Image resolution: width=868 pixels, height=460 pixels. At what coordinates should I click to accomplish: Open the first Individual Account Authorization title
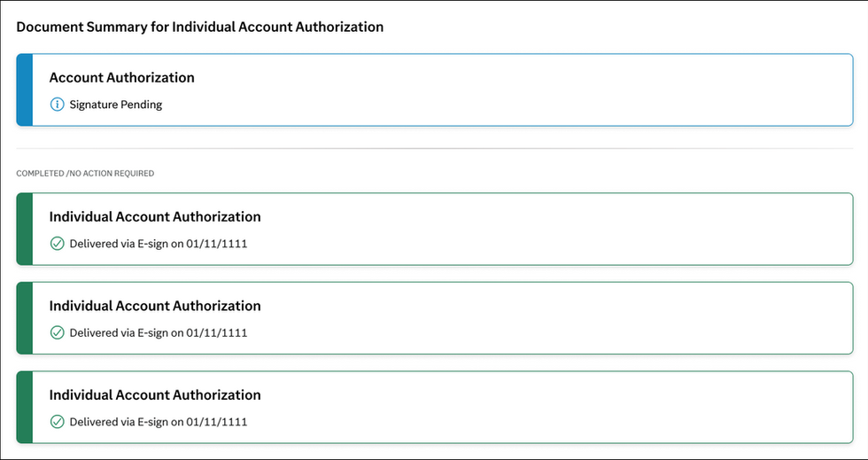pos(155,217)
